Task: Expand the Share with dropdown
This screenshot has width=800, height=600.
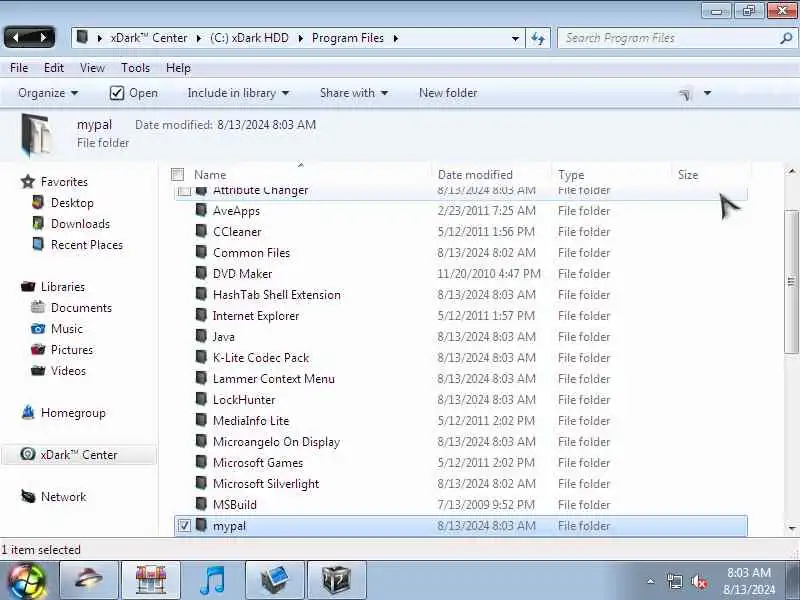Action: tap(354, 93)
